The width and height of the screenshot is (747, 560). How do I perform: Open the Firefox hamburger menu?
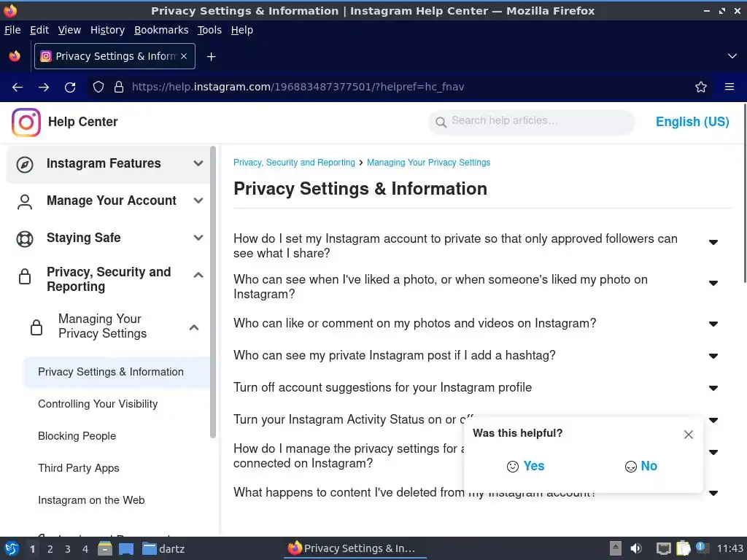(x=729, y=87)
